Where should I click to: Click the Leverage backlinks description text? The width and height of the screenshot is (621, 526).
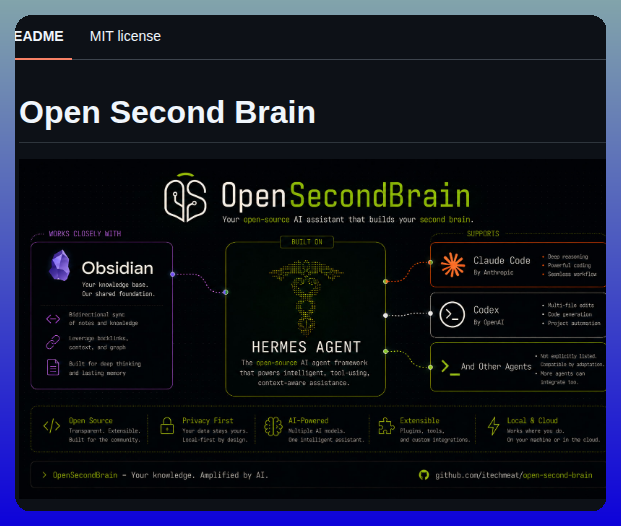pos(98,343)
